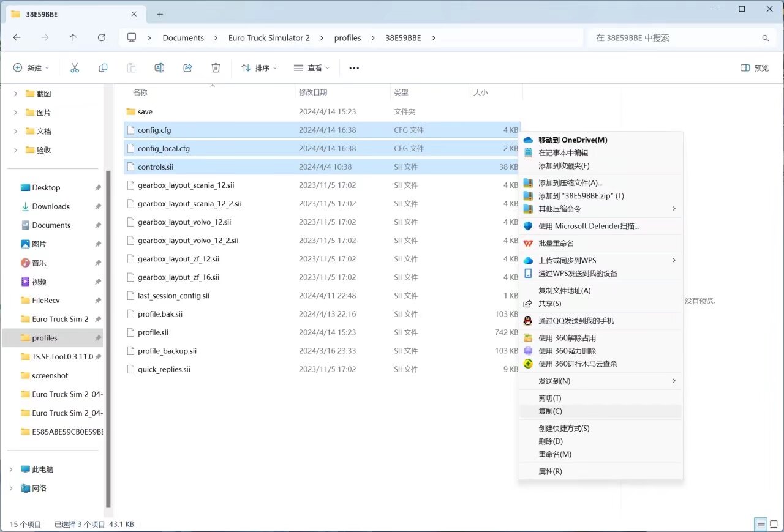
Task: Sort by the 大小 column header
Action: point(480,92)
